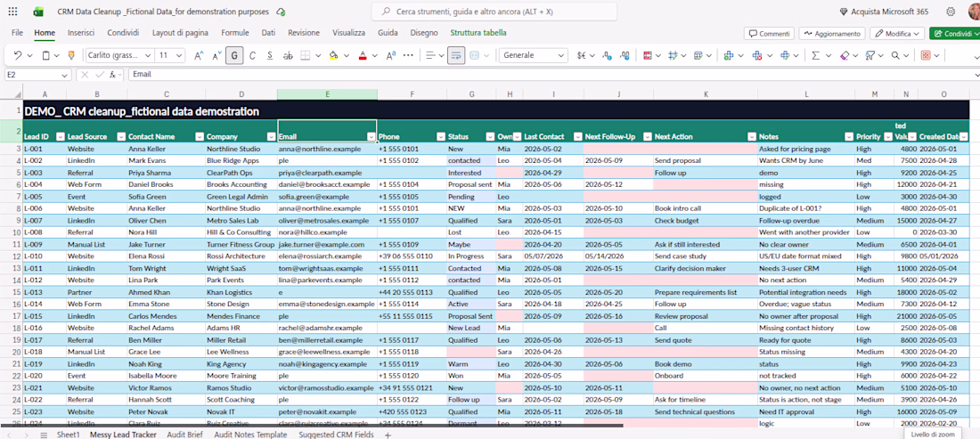Click the merge cells icon

(474, 55)
